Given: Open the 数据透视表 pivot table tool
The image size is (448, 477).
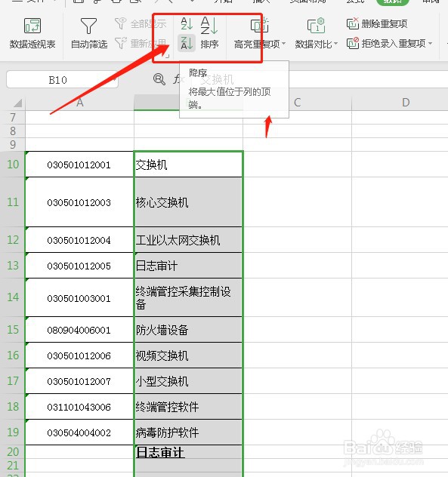Looking at the screenshot, I should point(32,33).
